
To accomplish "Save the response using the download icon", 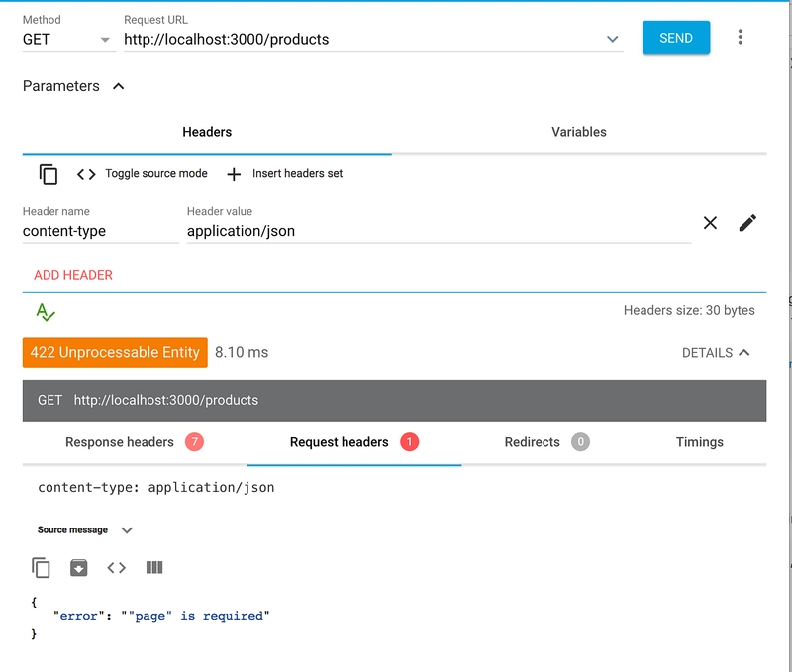I will (79, 567).
